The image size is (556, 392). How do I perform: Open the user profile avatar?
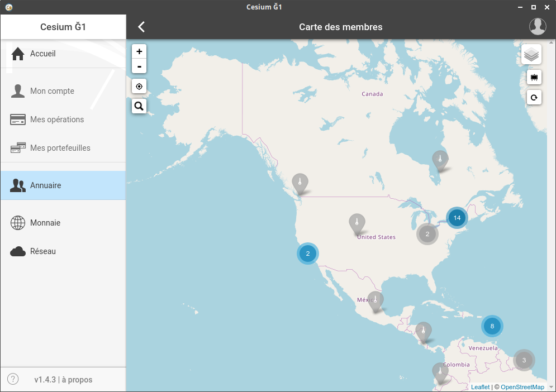(538, 27)
